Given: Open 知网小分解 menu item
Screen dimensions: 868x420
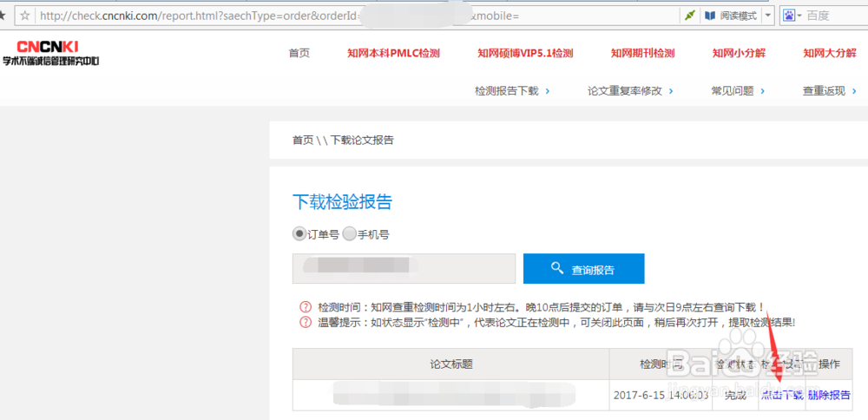Looking at the screenshot, I should (x=739, y=53).
